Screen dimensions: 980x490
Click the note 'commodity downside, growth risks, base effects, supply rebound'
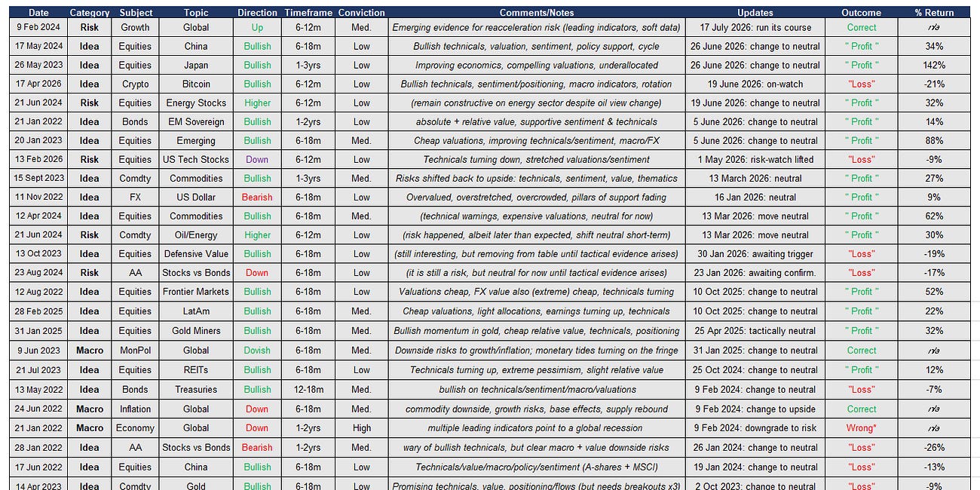pyautogui.click(x=537, y=409)
